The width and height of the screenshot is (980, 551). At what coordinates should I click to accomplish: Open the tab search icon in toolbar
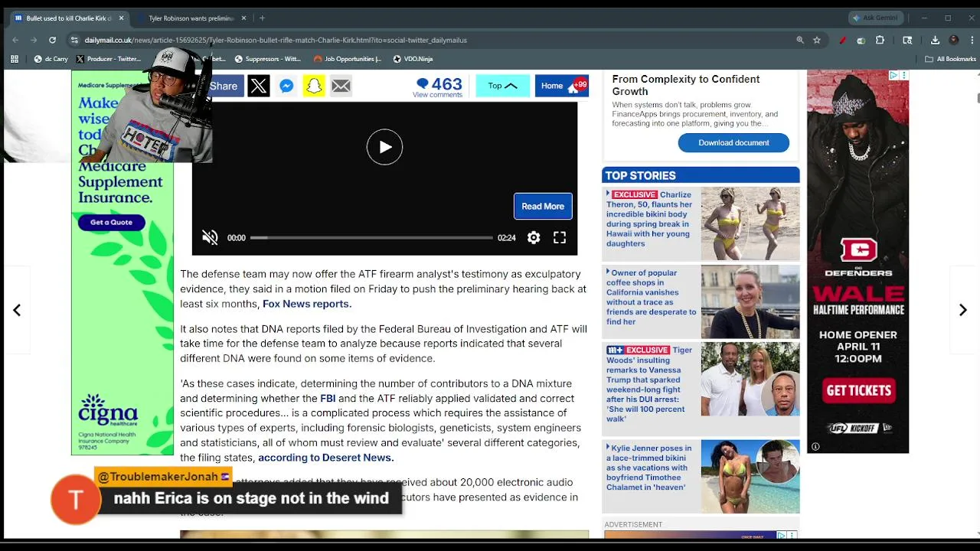tap(907, 40)
